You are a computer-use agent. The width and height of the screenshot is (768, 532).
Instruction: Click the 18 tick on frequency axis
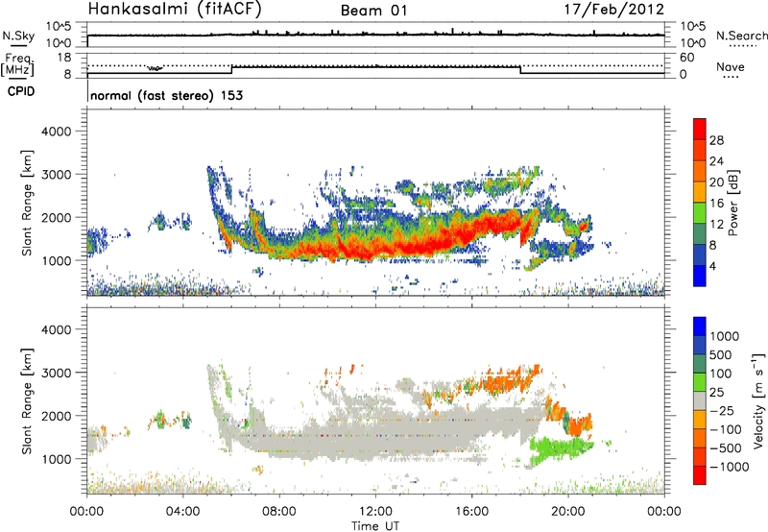pyautogui.click(x=64, y=57)
